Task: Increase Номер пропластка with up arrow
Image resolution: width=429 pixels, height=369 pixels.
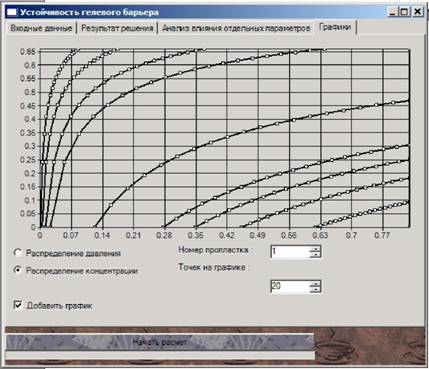Action: tap(315, 248)
